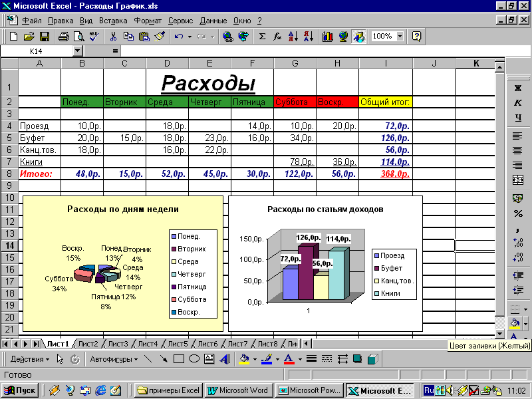Toggle bold Ж formatting button
Screen dimensions: 532x399
tap(518, 88)
